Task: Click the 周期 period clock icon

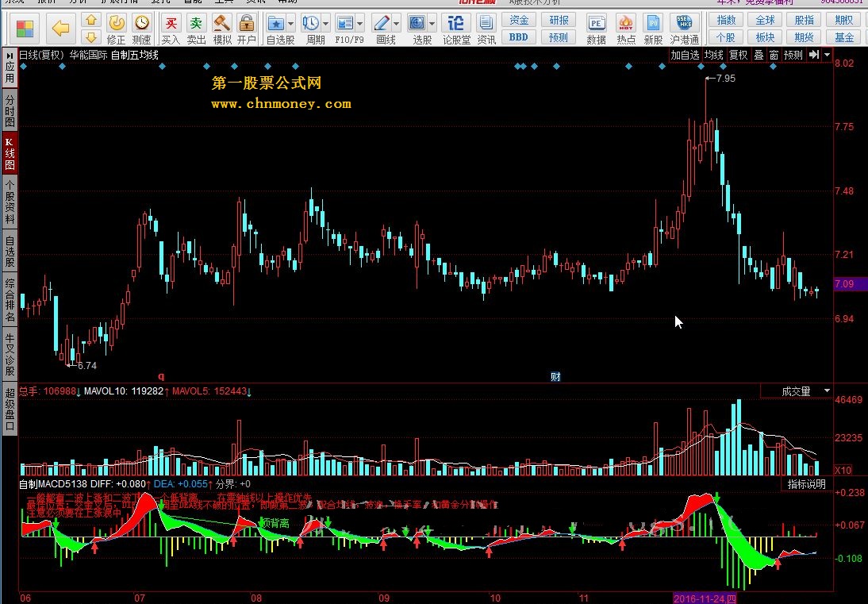Action: [310, 23]
